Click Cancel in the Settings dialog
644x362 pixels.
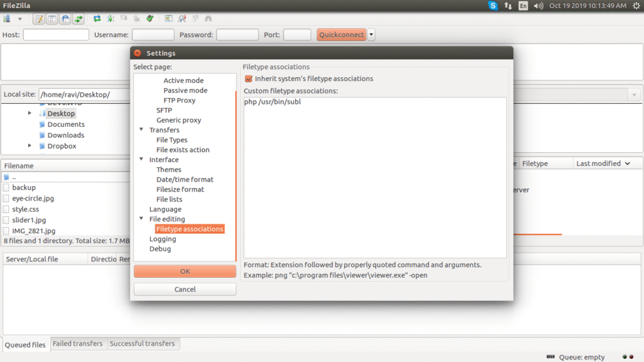pyautogui.click(x=185, y=289)
